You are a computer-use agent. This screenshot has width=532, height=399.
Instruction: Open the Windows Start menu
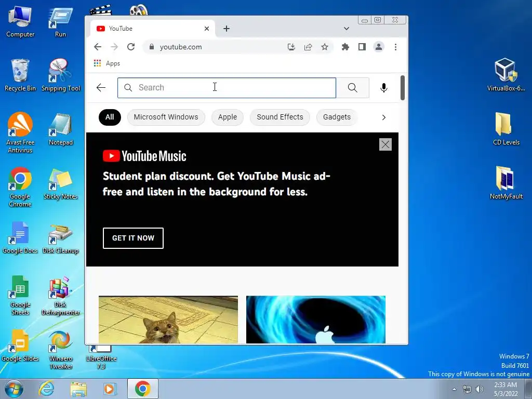pos(14,389)
